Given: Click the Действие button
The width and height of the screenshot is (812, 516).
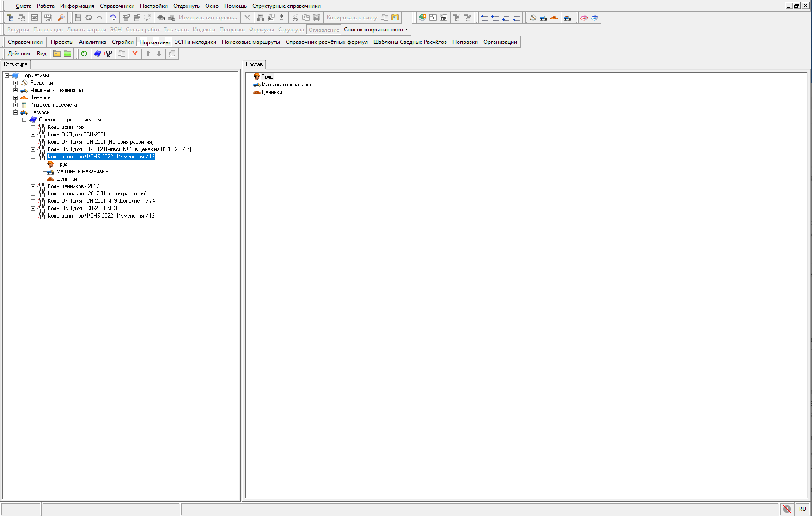Looking at the screenshot, I should click(x=19, y=54).
